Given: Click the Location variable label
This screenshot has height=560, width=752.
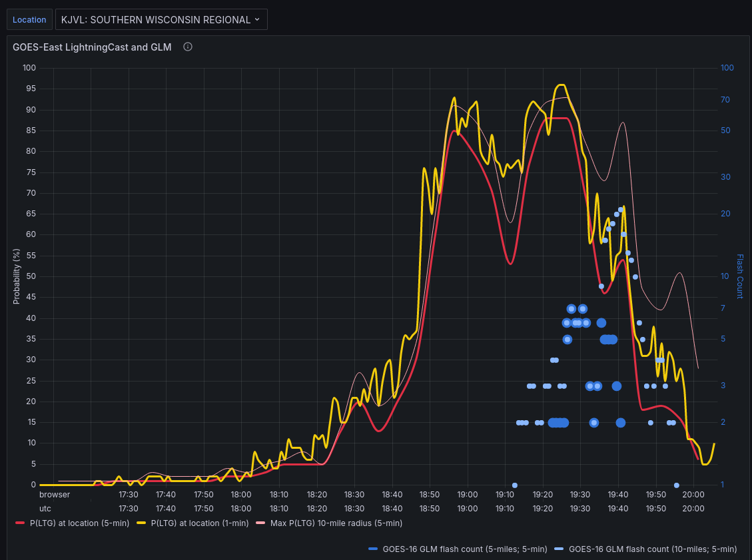Looking at the screenshot, I should click(29, 19).
